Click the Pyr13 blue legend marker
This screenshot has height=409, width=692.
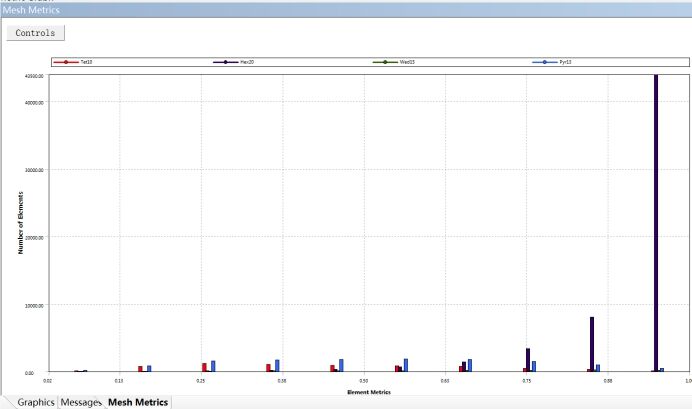(x=545, y=62)
